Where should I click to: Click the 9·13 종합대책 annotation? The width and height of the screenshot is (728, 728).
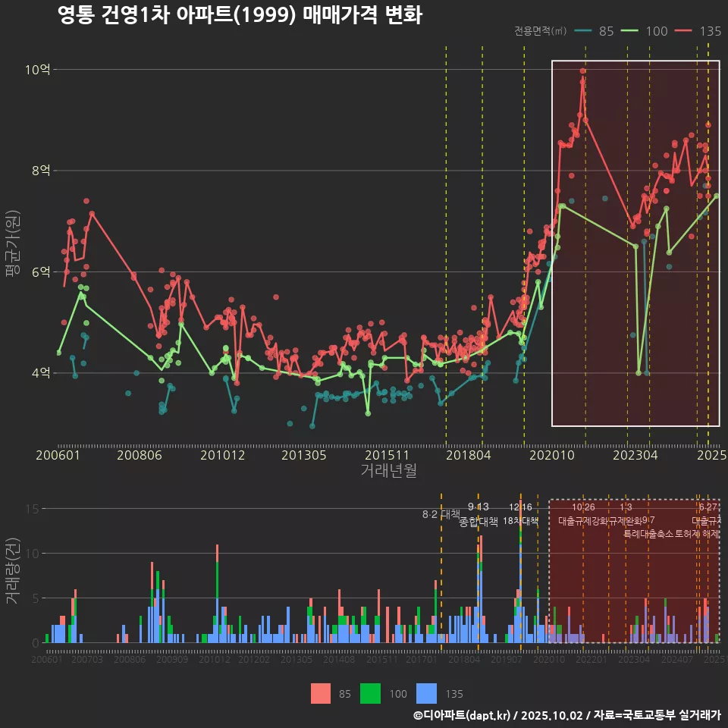pos(478,514)
